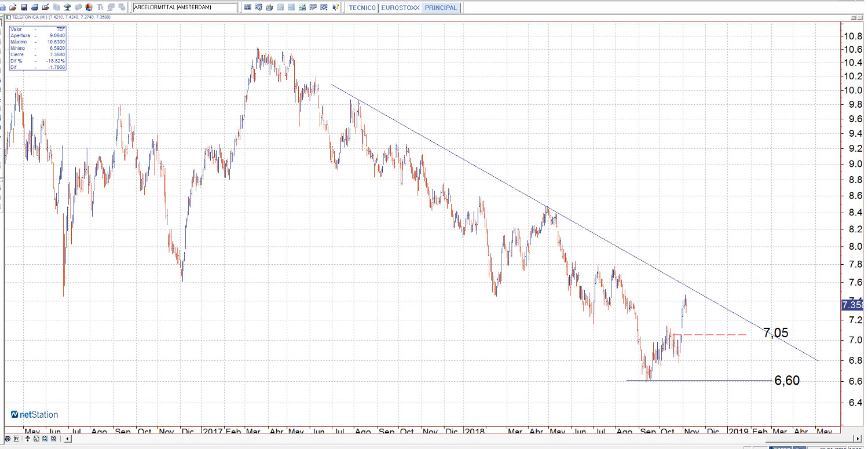Click the 7,05 resistance level label
The width and height of the screenshot is (868, 449).
pos(775,333)
